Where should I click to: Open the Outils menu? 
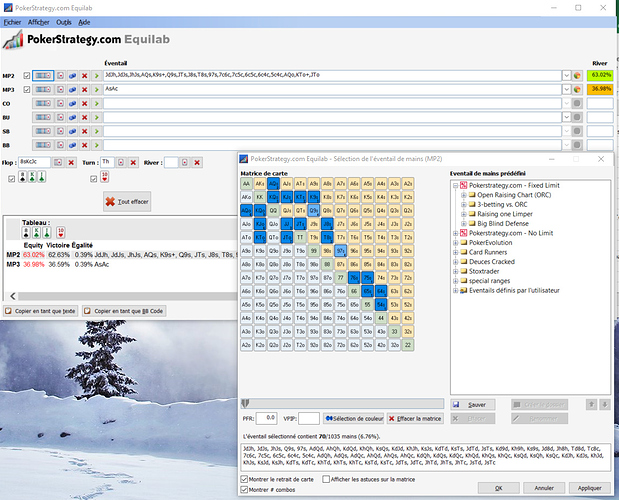[64, 22]
